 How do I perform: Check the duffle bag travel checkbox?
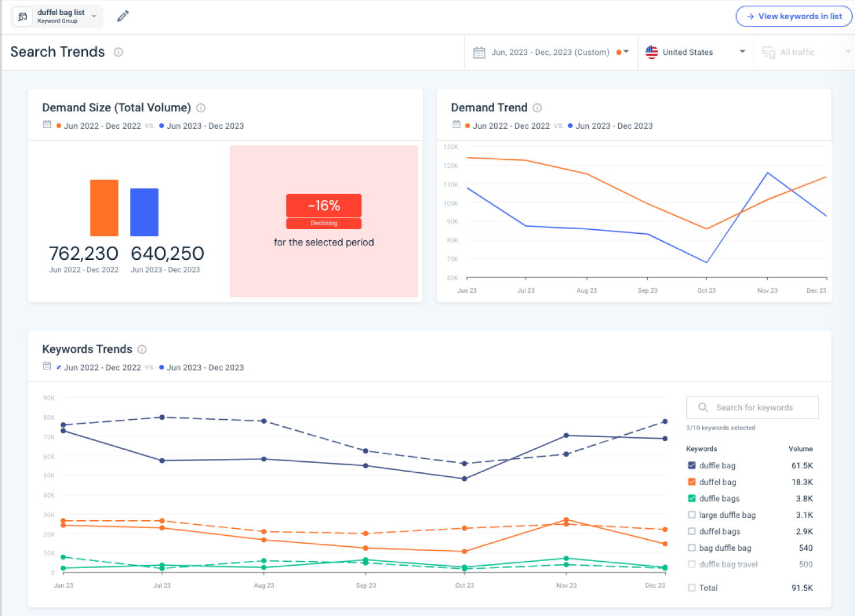692,564
